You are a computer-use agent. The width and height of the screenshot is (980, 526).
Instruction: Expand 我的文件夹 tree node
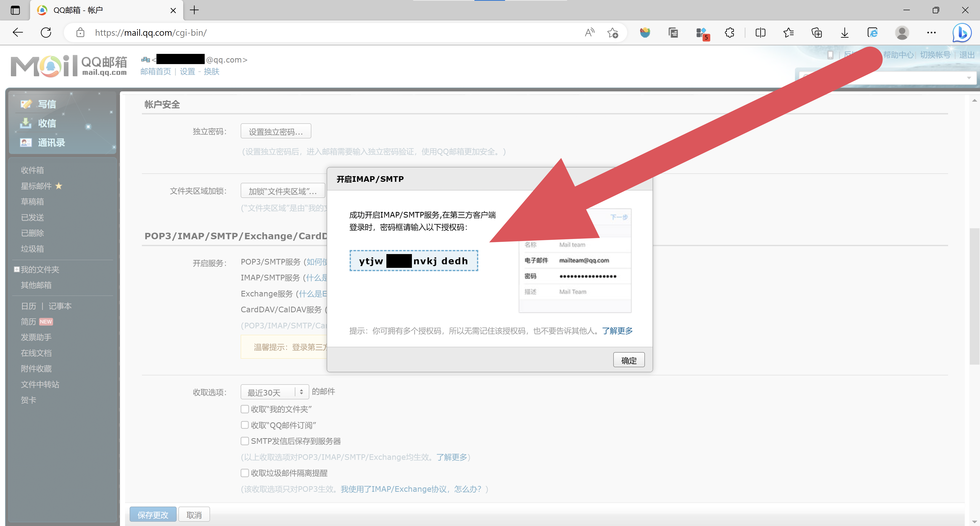point(17,269)
